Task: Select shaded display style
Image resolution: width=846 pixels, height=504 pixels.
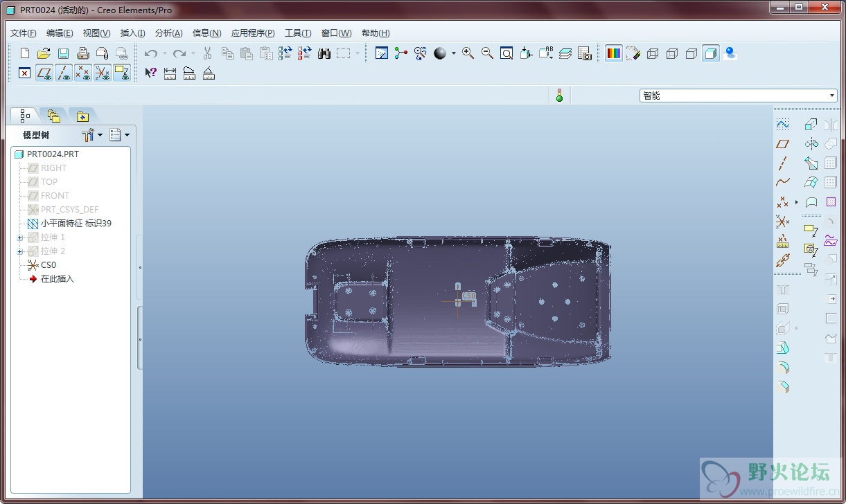Action: point(710,53)
